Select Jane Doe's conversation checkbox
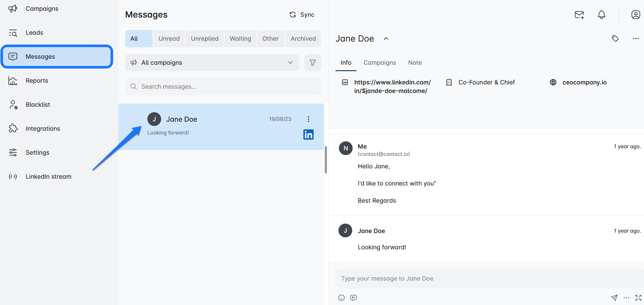 (x=134, y=119)
